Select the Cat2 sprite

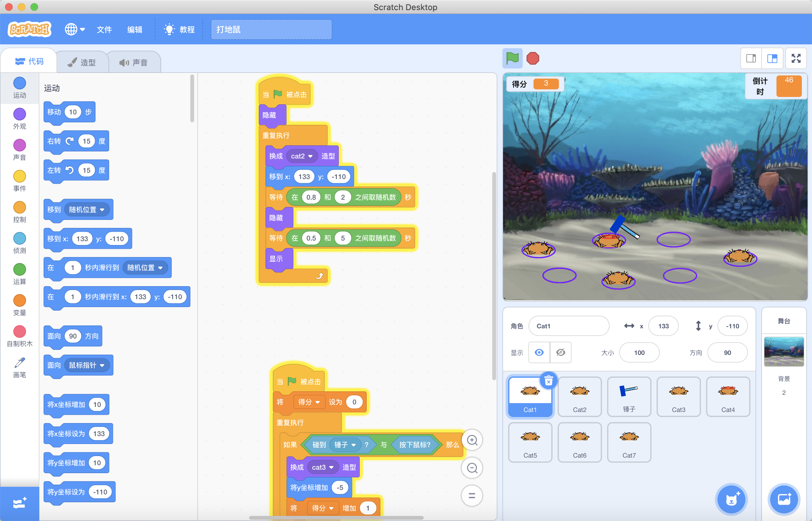[x=580, y=396]
